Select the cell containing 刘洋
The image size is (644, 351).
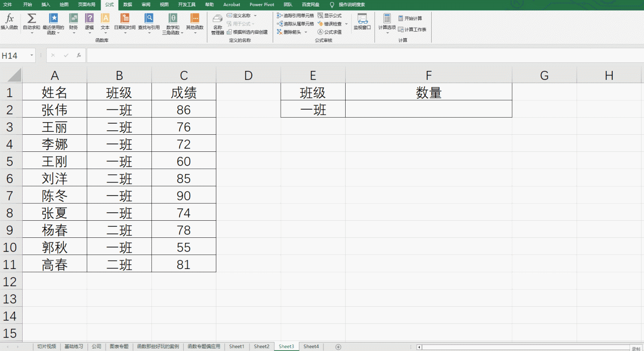tap(54, 179)
